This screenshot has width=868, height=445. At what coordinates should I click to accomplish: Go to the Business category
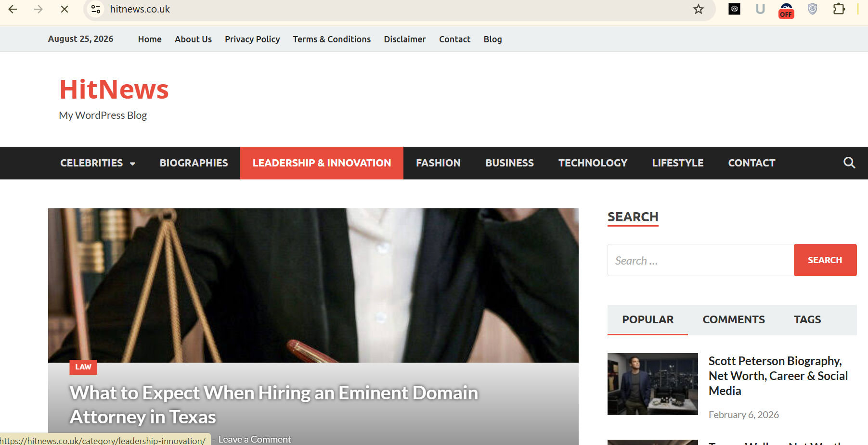(x=509, y=163)
